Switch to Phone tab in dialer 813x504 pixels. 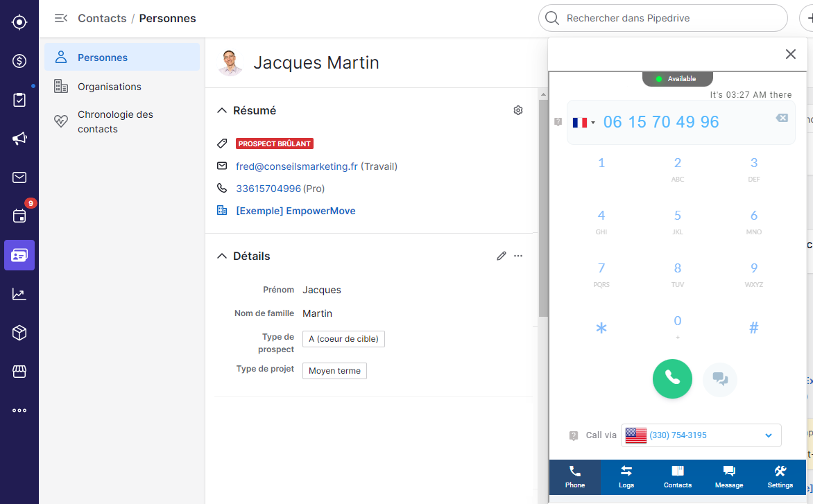[x=574, y=476]
